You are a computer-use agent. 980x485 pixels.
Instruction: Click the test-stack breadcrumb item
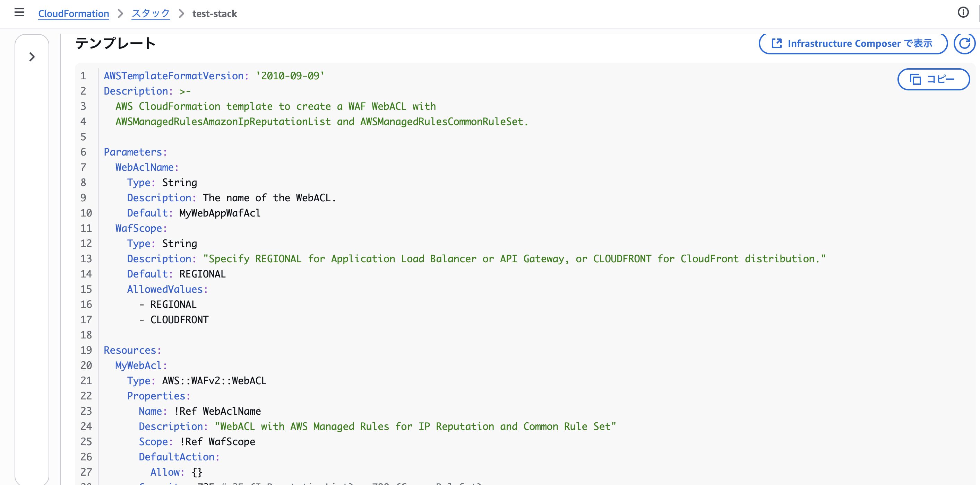[x=215, y=14]
